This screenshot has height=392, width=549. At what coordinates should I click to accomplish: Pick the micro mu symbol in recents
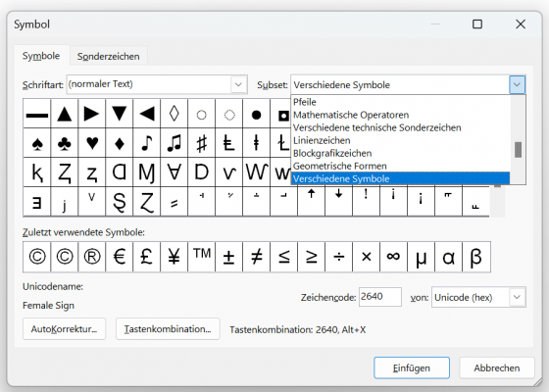tap(421, 257)
